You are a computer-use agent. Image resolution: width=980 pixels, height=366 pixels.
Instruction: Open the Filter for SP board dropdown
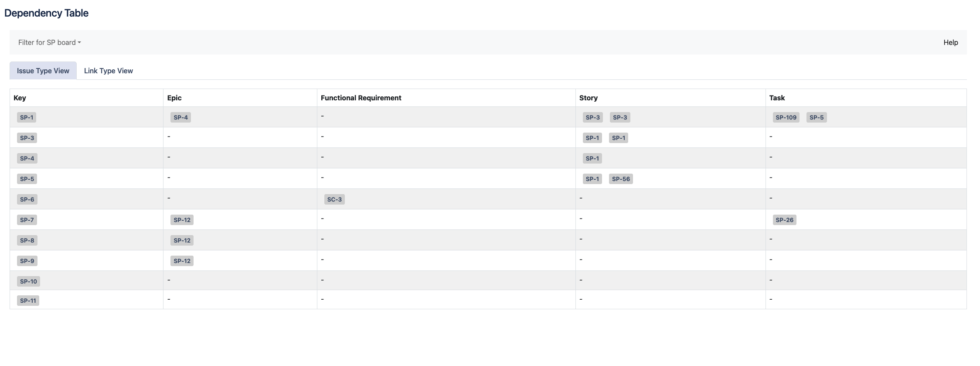[50, 42]
